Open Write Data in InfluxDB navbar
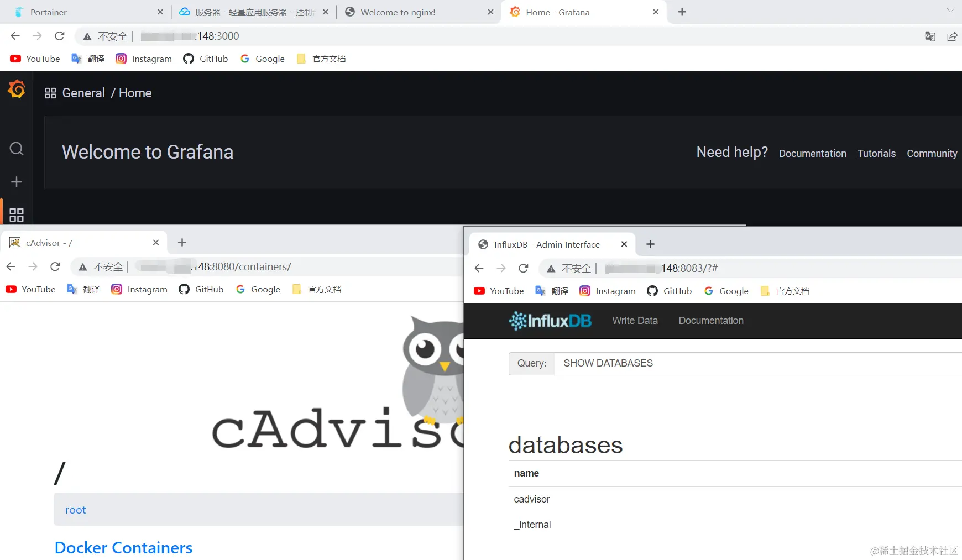The height and width of the screenshot is (560, 962). [635, 321]
